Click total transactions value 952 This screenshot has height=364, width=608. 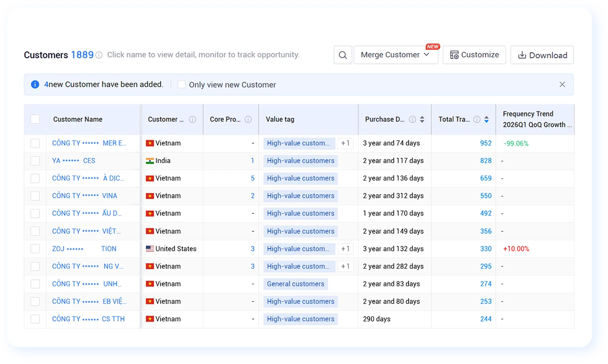(486, 143)
